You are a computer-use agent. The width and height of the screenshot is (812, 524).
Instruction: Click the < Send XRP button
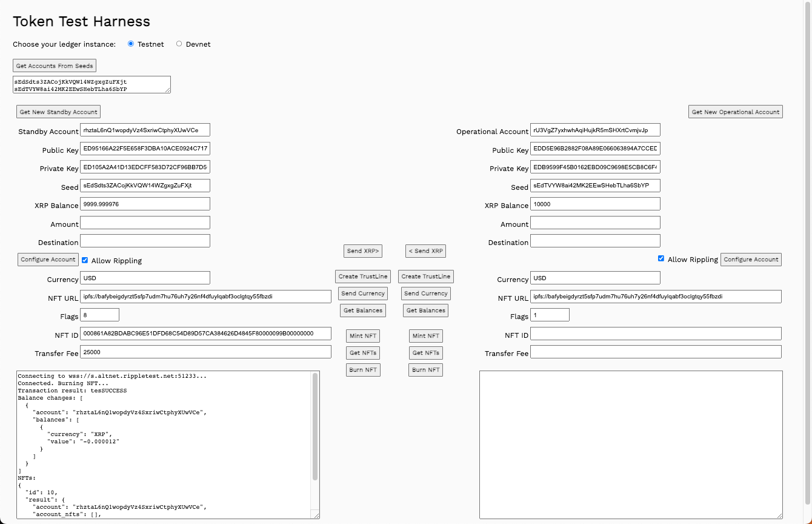pos(425,251)
